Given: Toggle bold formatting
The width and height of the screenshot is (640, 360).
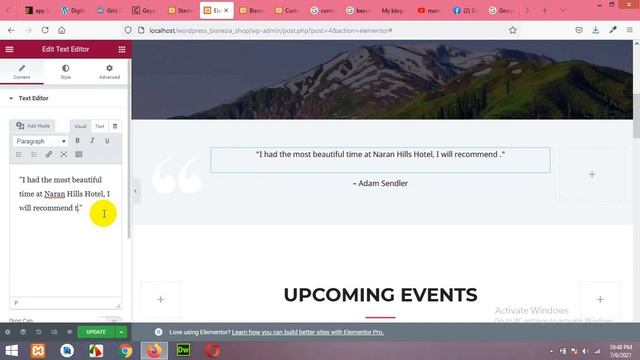Looking at the screenshot, I should click(78, 140).
